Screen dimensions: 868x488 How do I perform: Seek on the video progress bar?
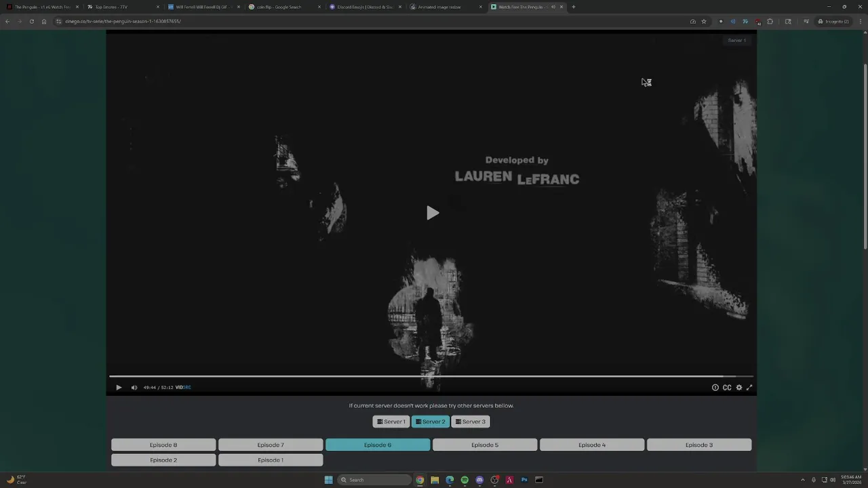pyautogui.click(x=431, y=376)
